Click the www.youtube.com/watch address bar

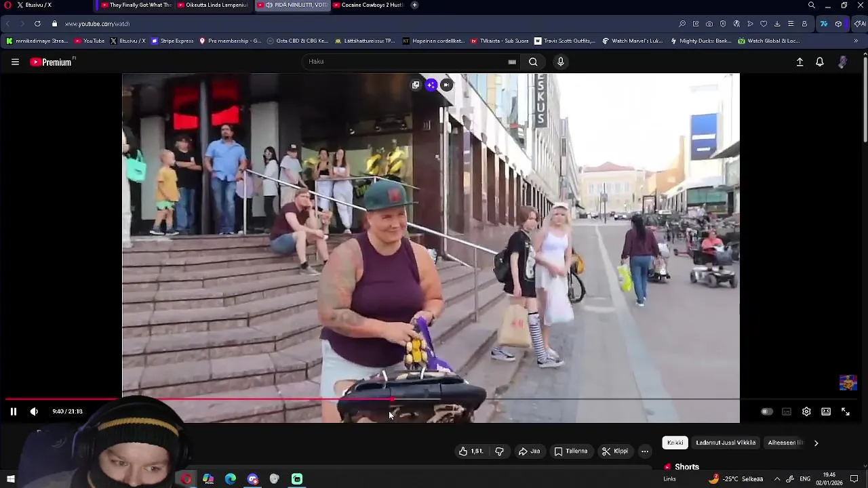point(97,24)
